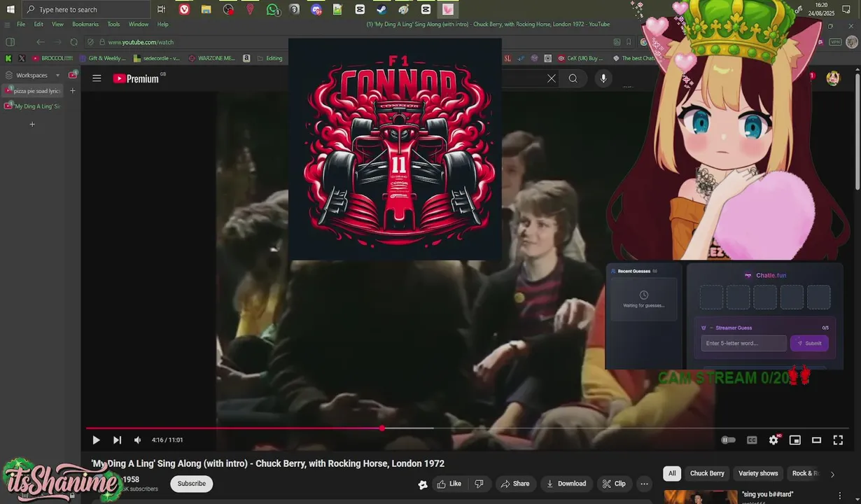Go back to the previous page
Image resolution: width=861 pixels, height=504 pixels.
41,42
